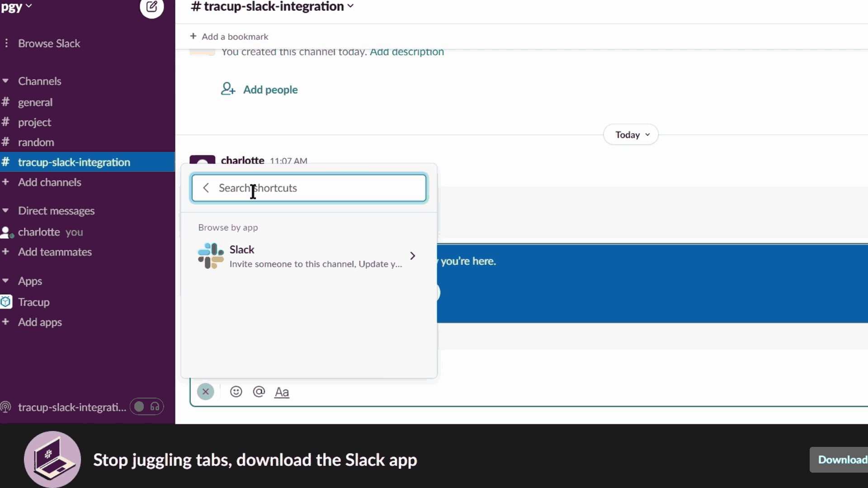The width and height of the screenshot is (868, 488).
Task: Start a huddle with the headphones icon
Action: [155, 406]
